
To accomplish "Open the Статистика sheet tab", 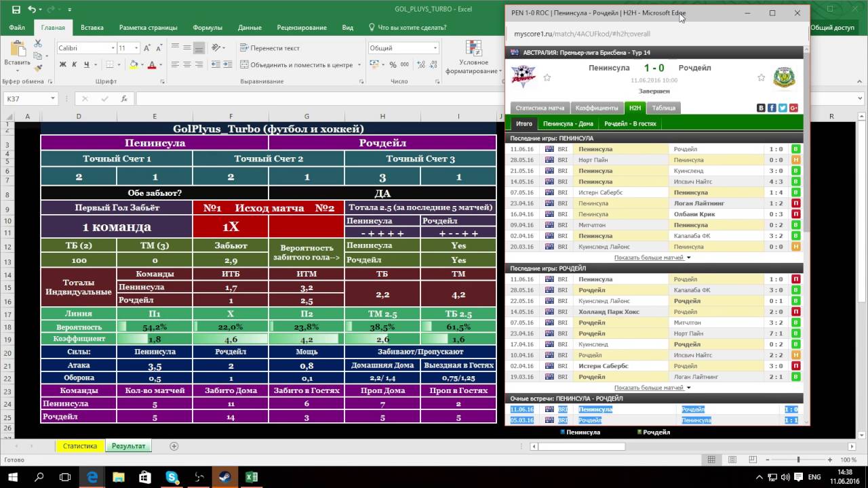I will (x=80, y=446).
